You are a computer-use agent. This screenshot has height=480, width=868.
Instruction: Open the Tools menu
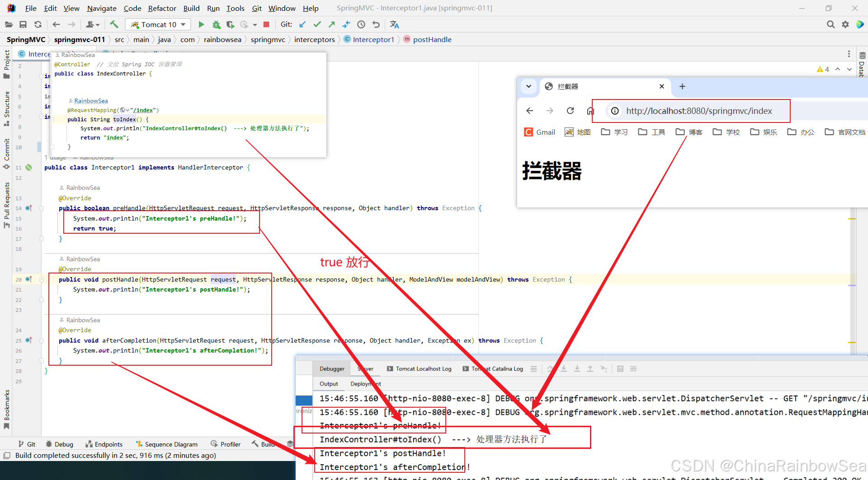(235, 8)
